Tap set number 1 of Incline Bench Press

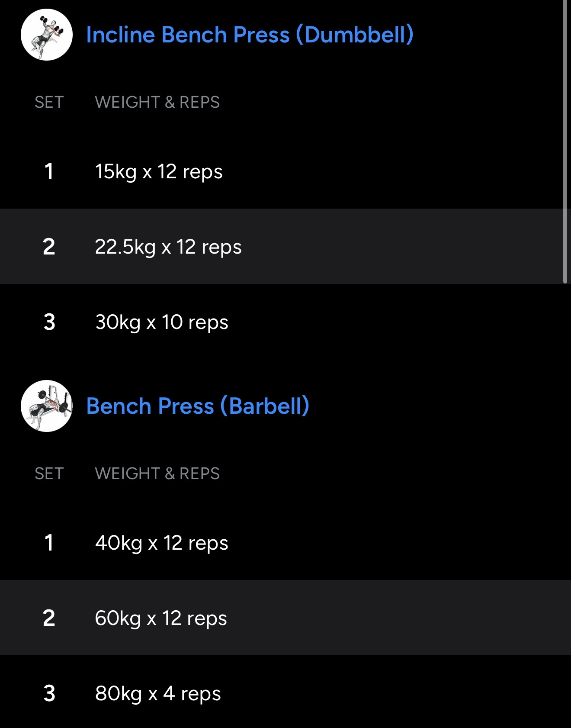pos(49,171)
